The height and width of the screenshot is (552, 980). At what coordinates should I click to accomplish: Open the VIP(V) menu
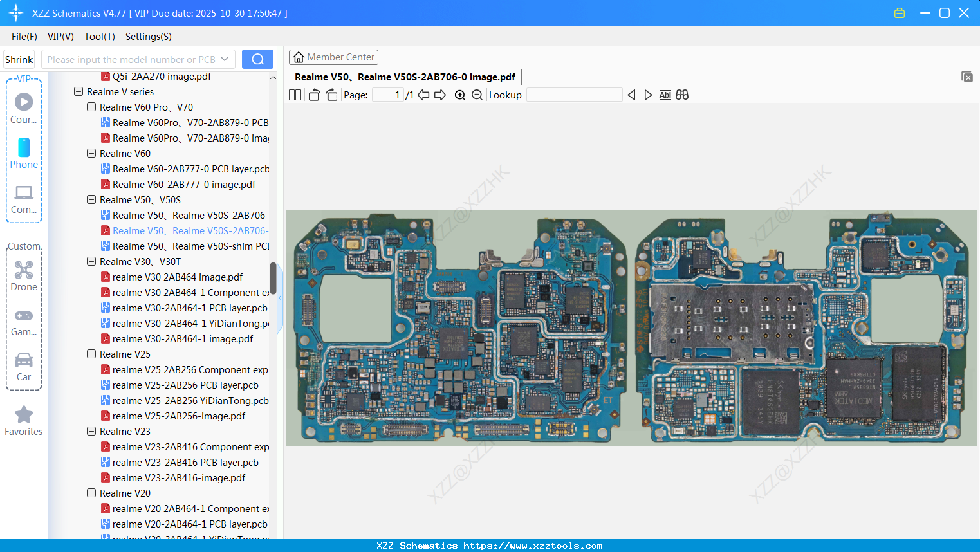pyautogui.click(x=60, y=37)
